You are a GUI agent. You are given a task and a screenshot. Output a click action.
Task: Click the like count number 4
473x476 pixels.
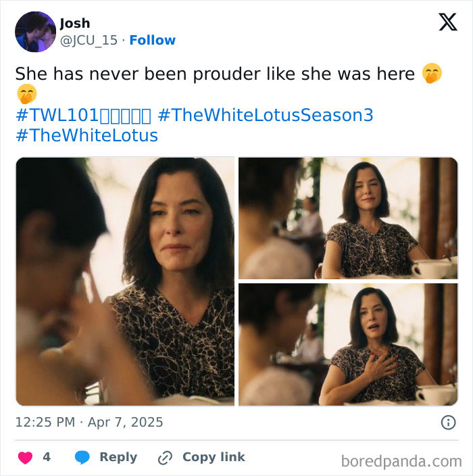tap(47, 458)
